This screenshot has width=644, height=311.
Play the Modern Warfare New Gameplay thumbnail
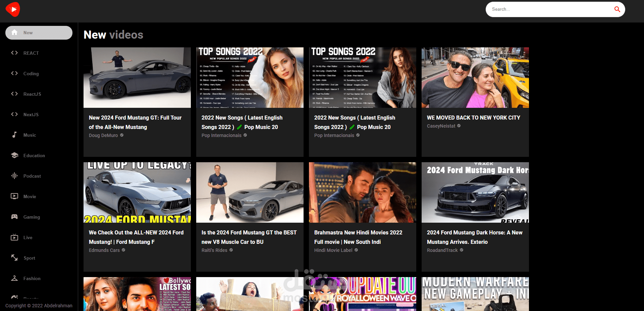point(475,294)
